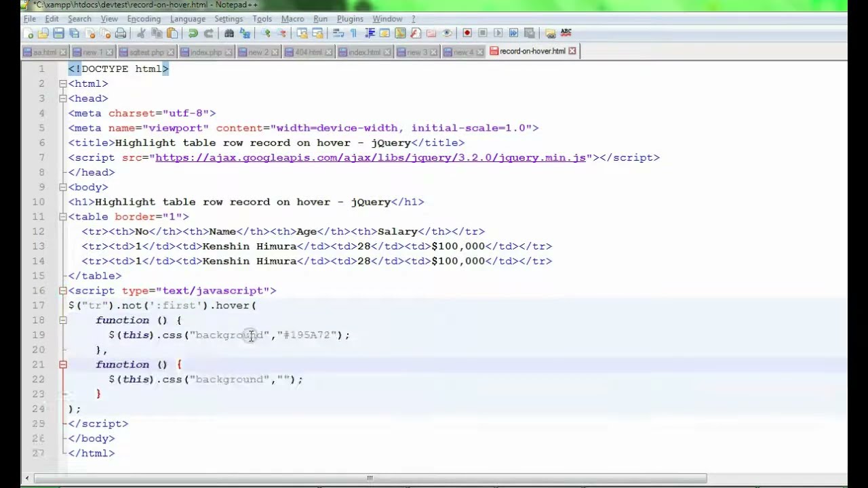Click the Zoom Out toolbar icon
The image size is (868, 488).
281,33
